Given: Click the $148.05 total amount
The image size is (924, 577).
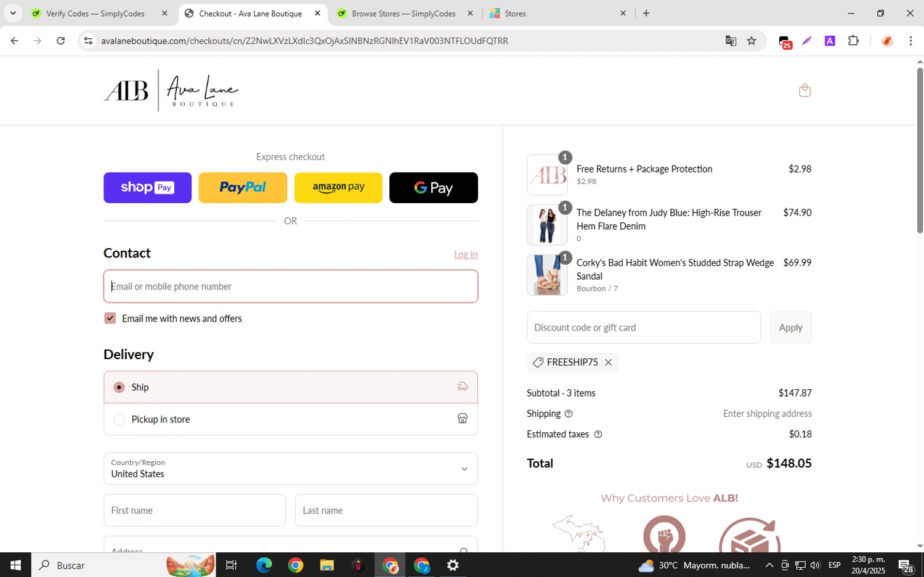Looking at the screenshot, I should tap(788, 464).
